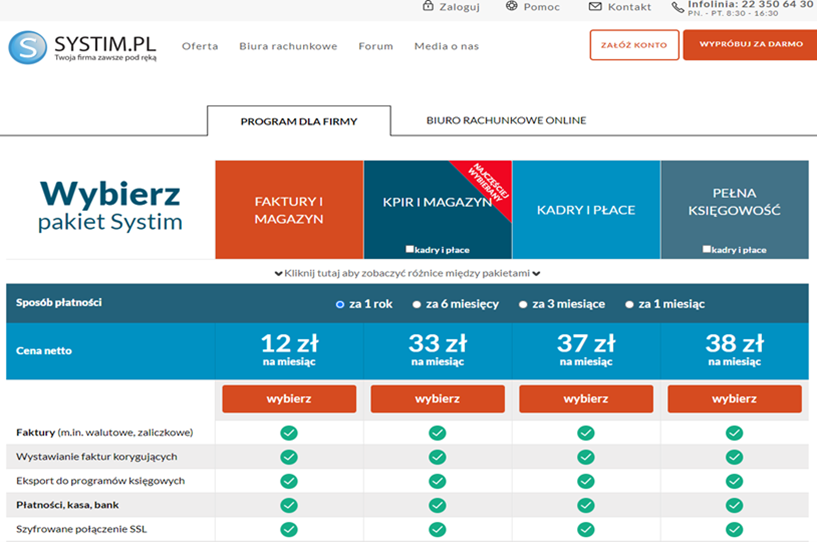
Task: Open the Zaloguj login link
Action: [460, 7]
